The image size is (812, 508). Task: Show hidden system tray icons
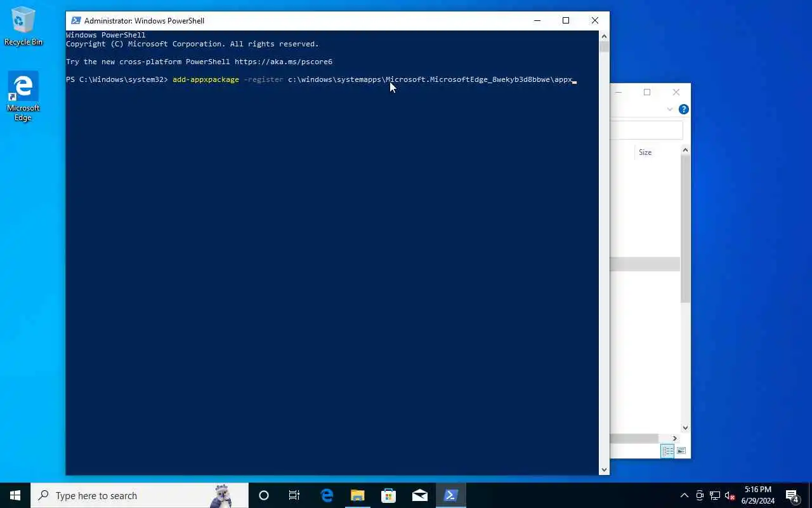(x=684, y=495)
